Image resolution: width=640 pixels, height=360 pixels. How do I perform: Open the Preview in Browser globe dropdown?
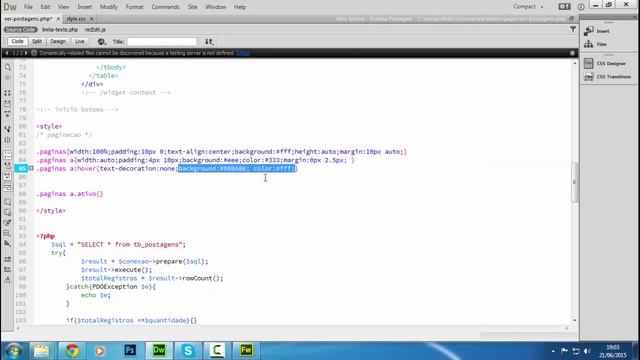[x=102, y=42]
